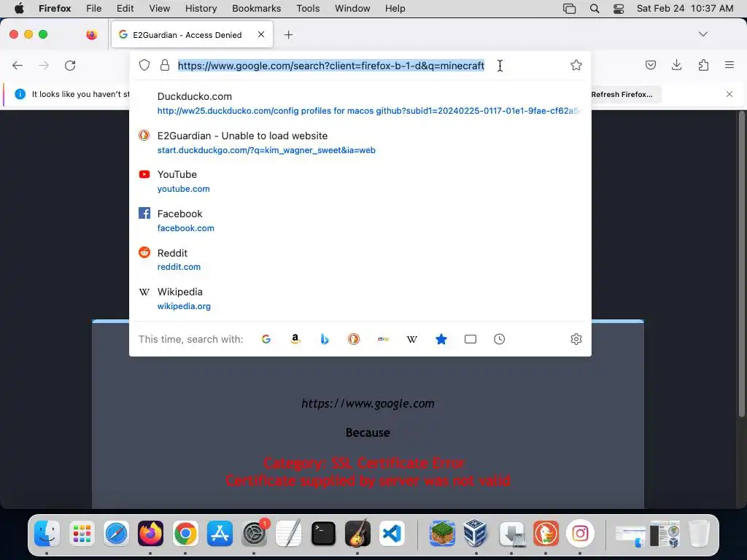Viewport: 747px width, 560px height.
Task: Open the File menu
Action: (94, 9)
